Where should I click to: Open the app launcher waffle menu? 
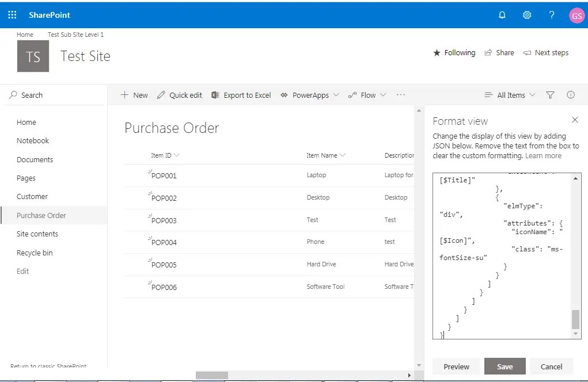tap(12, 14)
